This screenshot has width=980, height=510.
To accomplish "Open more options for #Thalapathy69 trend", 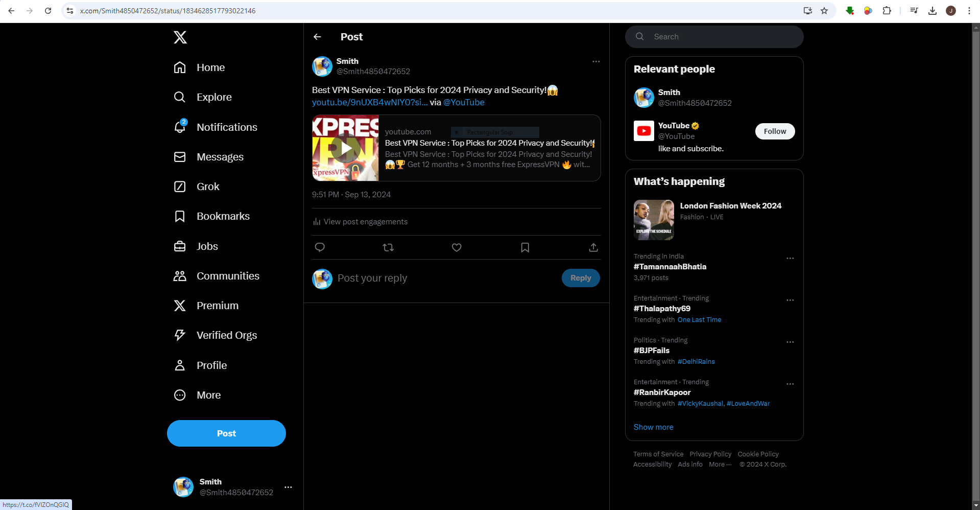I will (x=790, y=300).
